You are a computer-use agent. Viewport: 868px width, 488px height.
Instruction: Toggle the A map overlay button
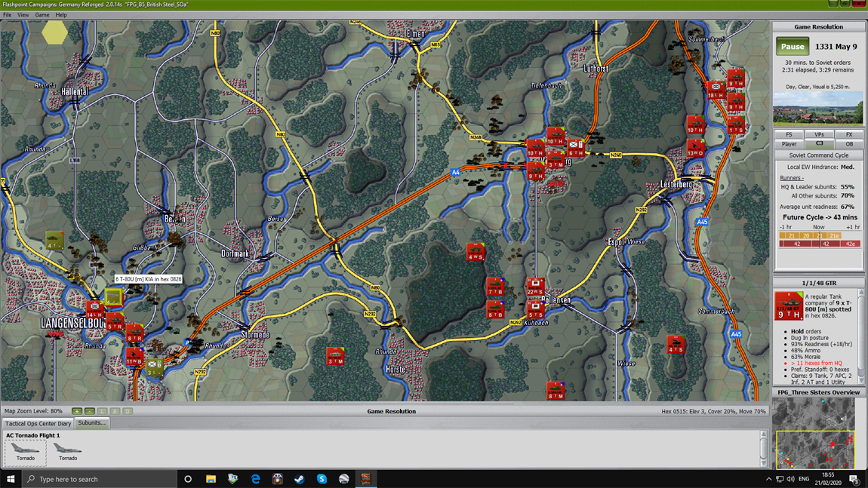coord(115,411)
